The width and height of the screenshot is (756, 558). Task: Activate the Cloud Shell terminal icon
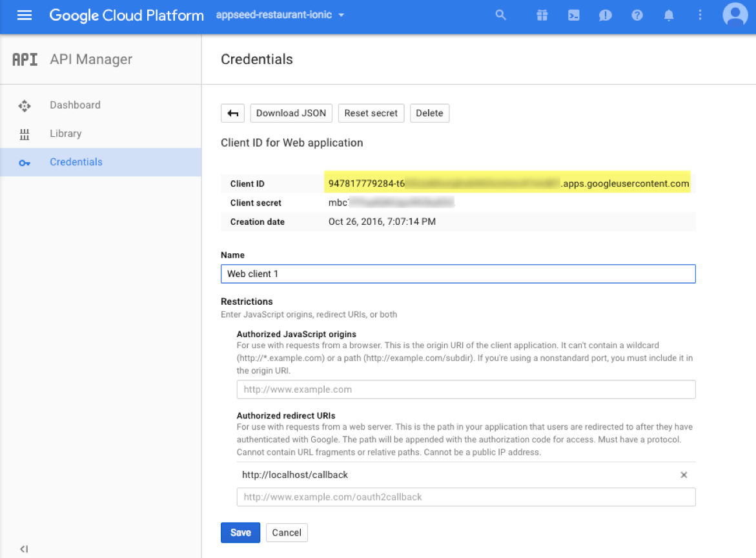pyautogui.click(x=574, y=15)
